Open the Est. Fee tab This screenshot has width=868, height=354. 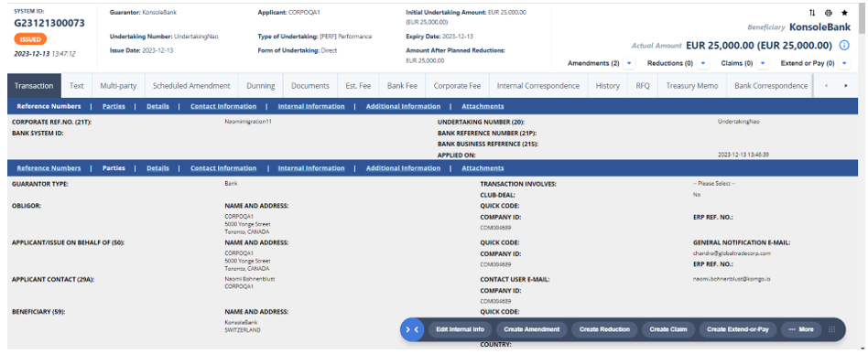click(x=358, y=86)
